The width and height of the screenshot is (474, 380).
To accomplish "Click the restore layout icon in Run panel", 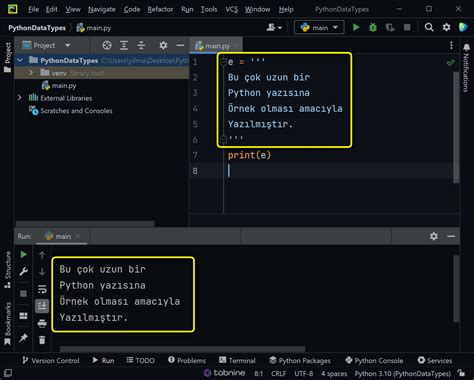I will (x=23, y=316).
